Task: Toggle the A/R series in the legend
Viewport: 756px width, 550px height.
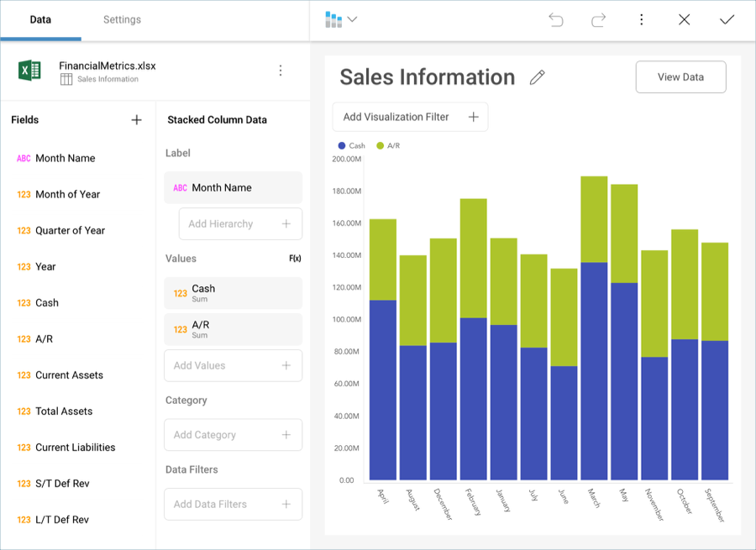Action: click(x=388, y=146)
